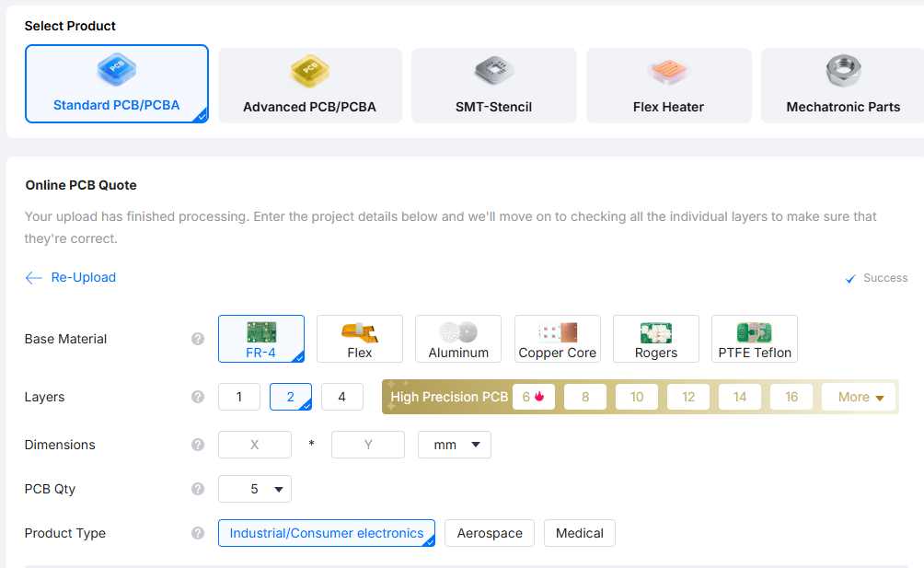Screen dimensions: 924x568
Task: Open the More layers dropdown
Action: 860,398
